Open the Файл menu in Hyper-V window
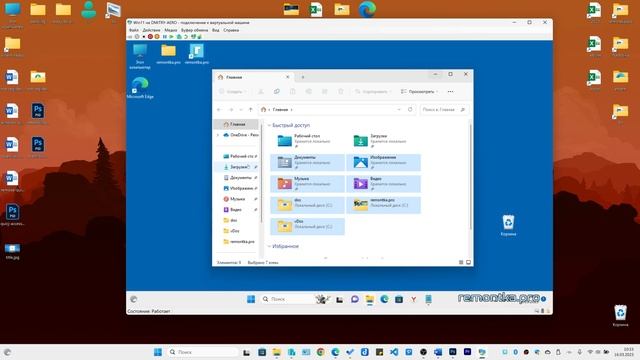 coord(133,30)
